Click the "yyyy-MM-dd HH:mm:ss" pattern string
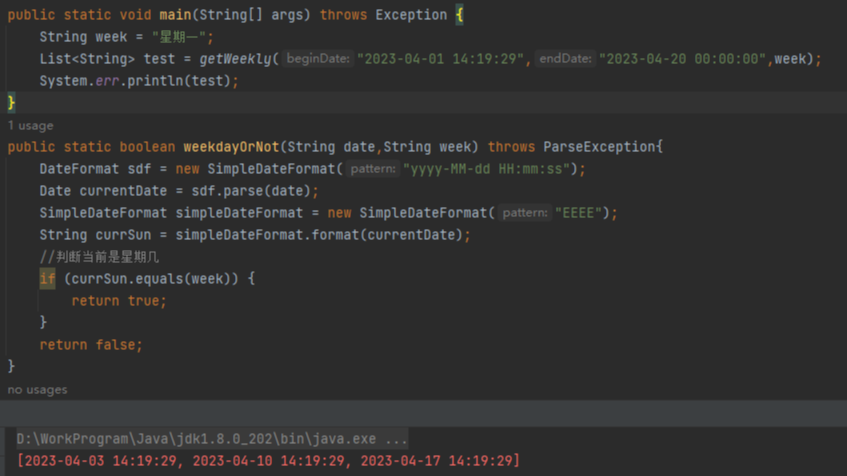Image resolution: width=847 pixels, height=476 pixels. pyautogui.click(x=486, y=169)
